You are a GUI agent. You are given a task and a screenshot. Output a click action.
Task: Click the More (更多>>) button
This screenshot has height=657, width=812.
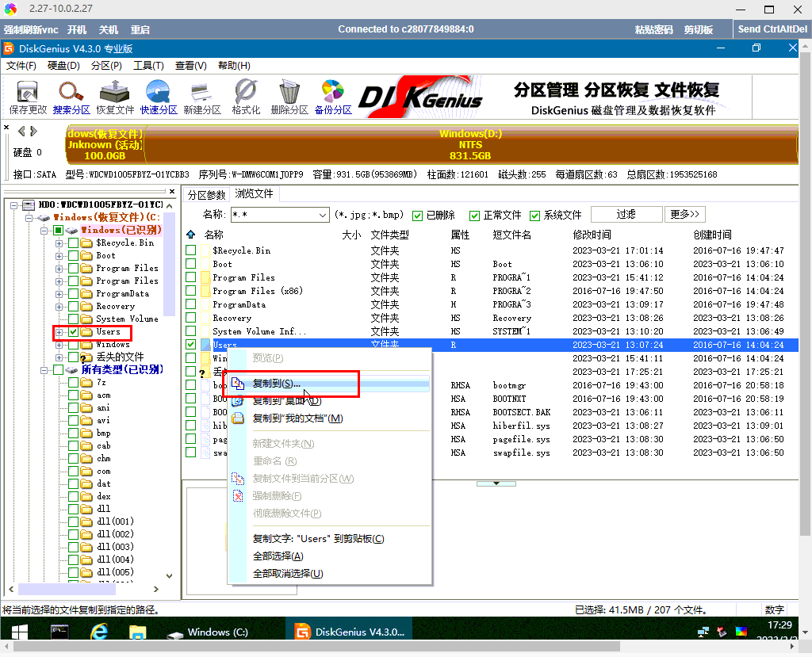pyautogui.click(x=685, y=214)
